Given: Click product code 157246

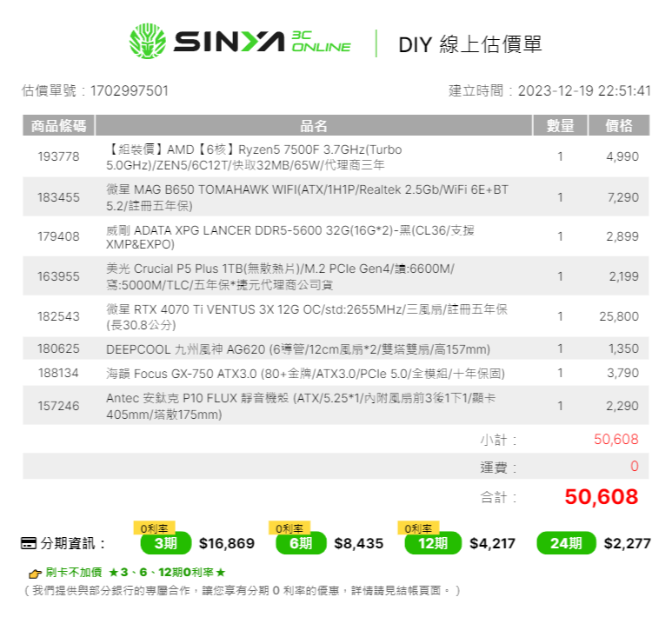Looking at the screenshot, I should (59, 406).
